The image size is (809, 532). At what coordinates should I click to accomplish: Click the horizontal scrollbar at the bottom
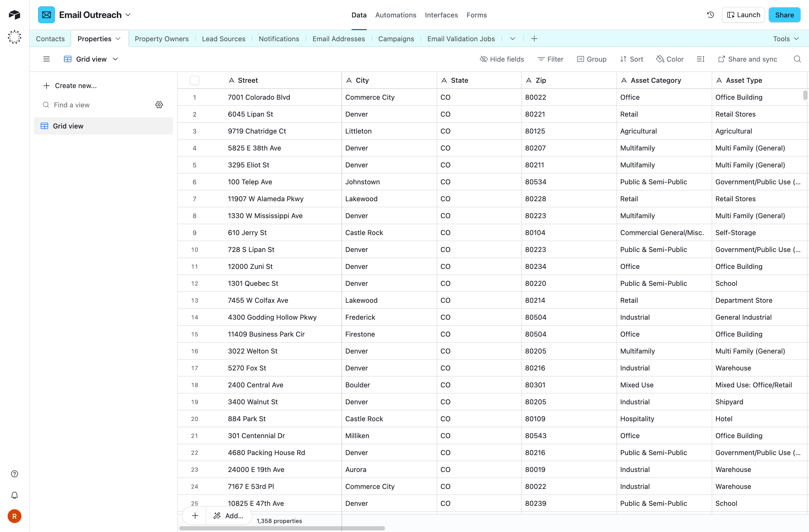click(282, 528)
